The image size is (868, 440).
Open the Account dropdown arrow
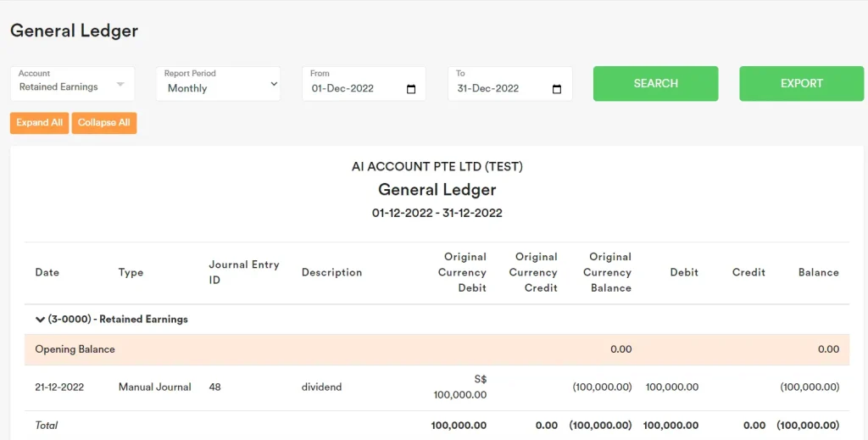tap(120, 85)
